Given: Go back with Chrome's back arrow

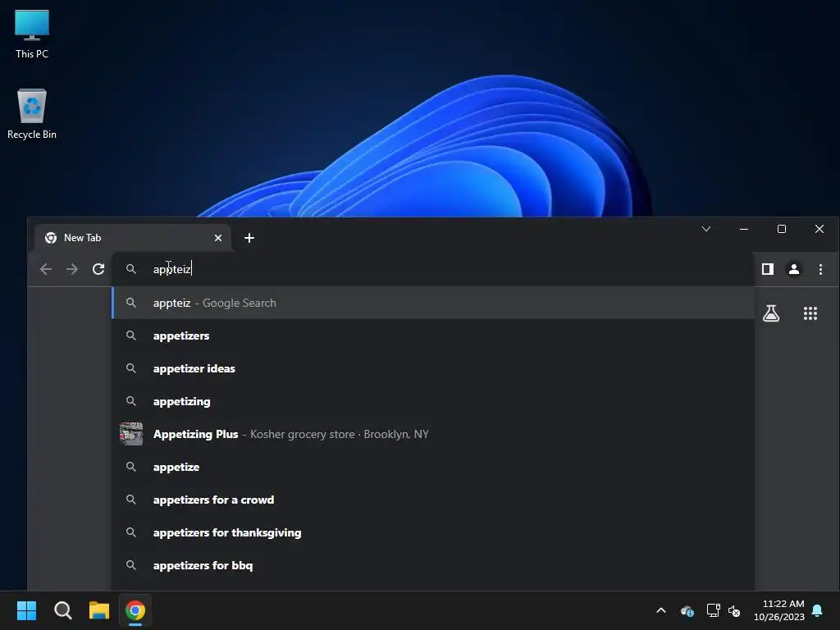Looking at the screenshot, I should [x=46, y=269].
